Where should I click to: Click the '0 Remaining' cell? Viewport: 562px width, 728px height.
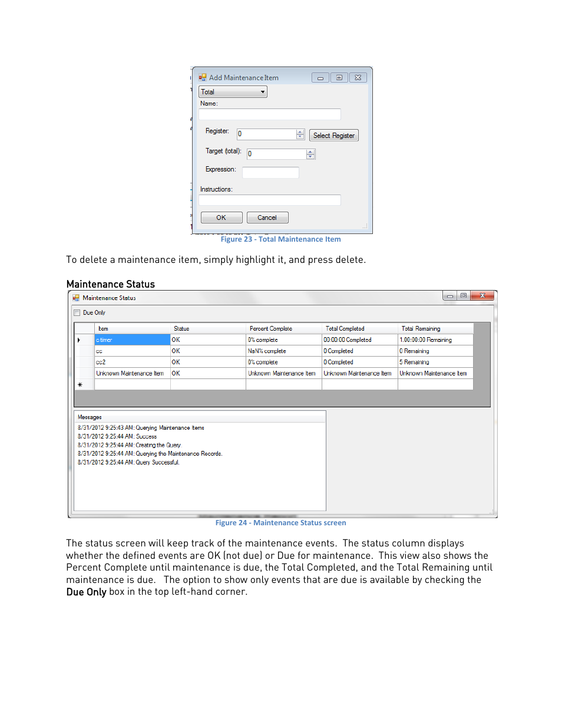[436, 351]
